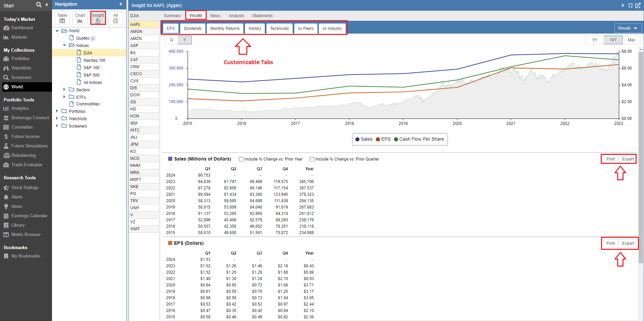Screen dimensions: 644x321
Task: Open the vs Peers sub-tab
Action: point(306,29)
